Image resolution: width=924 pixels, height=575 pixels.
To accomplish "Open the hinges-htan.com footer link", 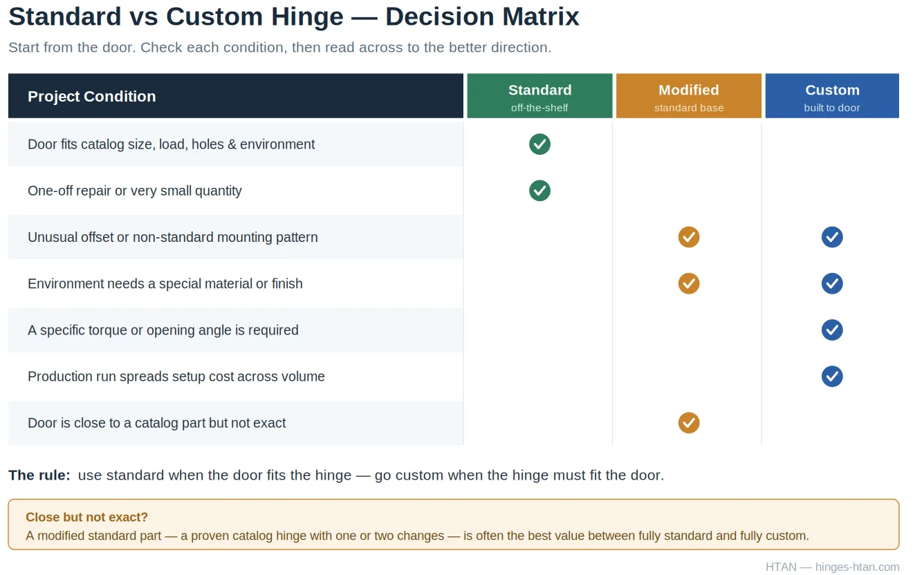I will click(x=858, y=567).
